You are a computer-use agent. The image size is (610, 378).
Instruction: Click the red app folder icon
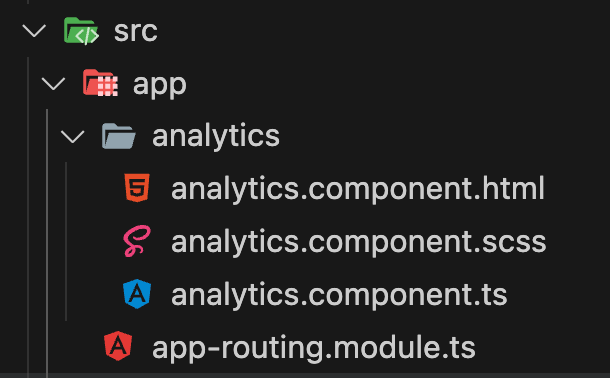(x=100, y=83)
